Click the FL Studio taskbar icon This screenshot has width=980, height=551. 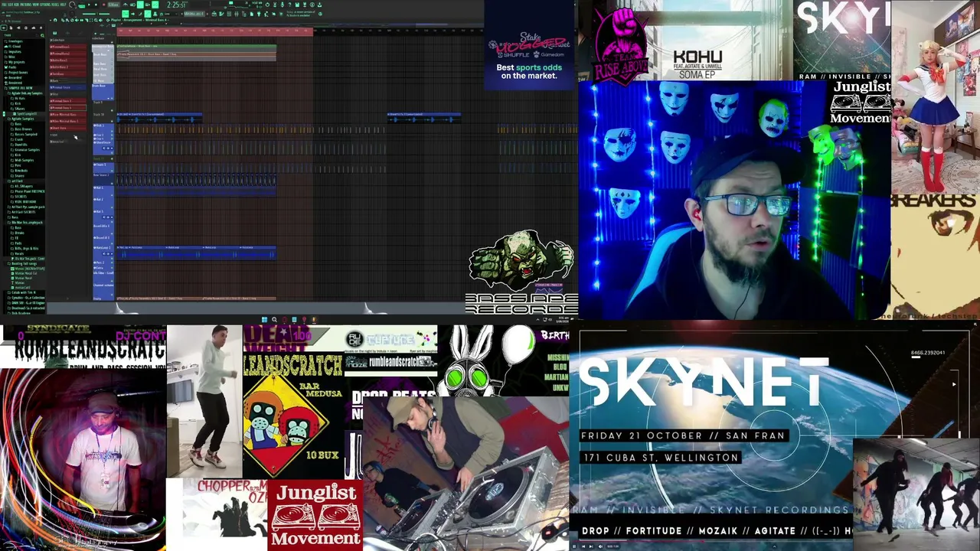coord(314,319)
